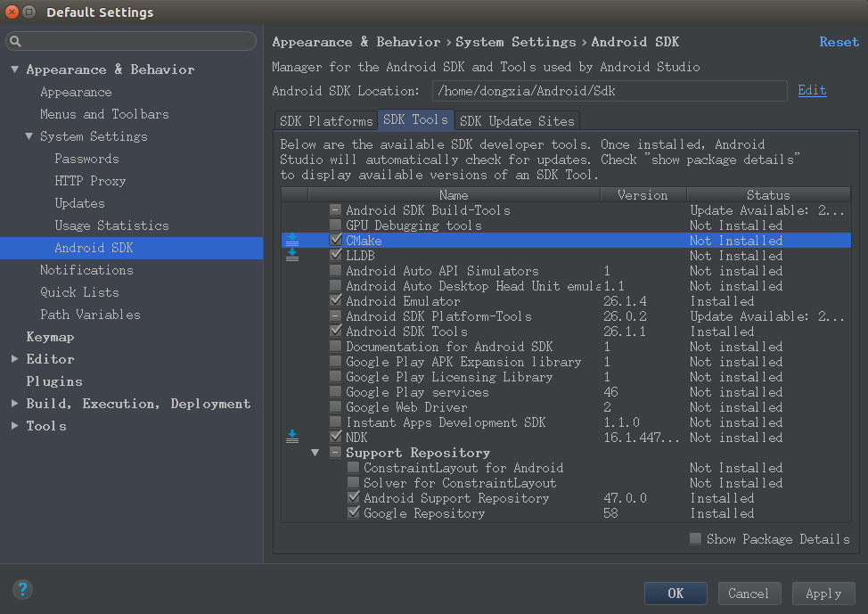Click the help question mark icon
868x614 pixels.
click(x=22, y=589)
